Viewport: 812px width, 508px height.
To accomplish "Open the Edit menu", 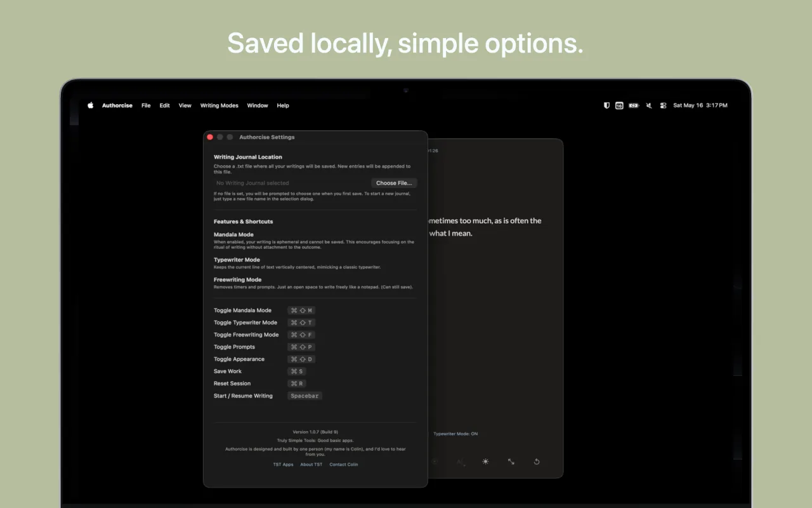I will point(165,105).
